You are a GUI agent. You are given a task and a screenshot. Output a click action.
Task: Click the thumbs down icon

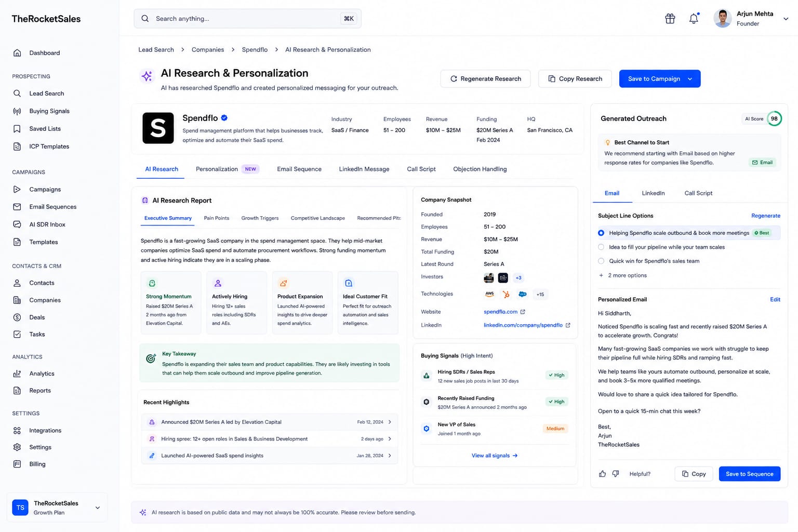(x=616, y=474)
